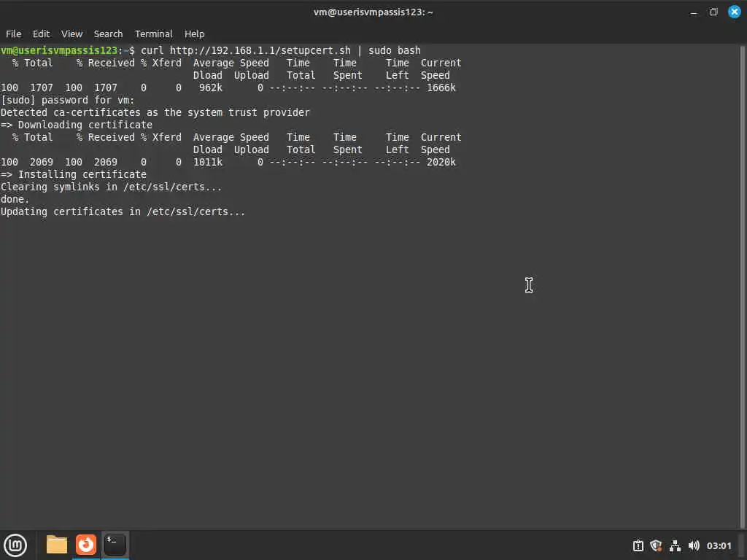Click the '[sudo] password for vm:' line
This screenshot has width=747, height=560.
click(x=68, y=100)
